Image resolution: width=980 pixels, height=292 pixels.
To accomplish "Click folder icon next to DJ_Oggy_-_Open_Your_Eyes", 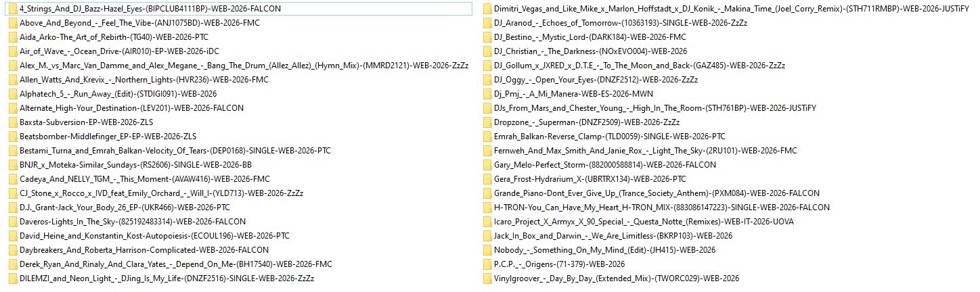I will point(487,80).
